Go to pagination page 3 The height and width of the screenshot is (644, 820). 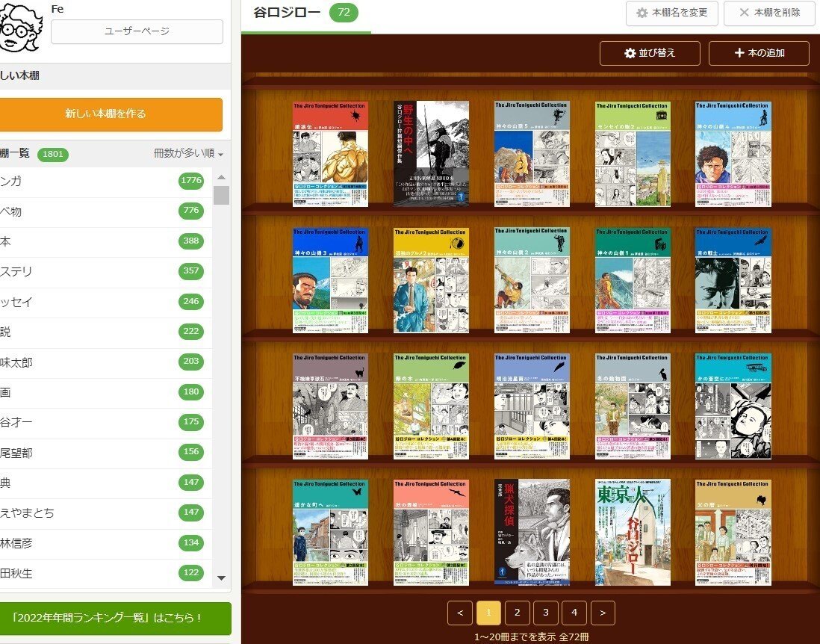pyautogui.click(x=545, y=613)
